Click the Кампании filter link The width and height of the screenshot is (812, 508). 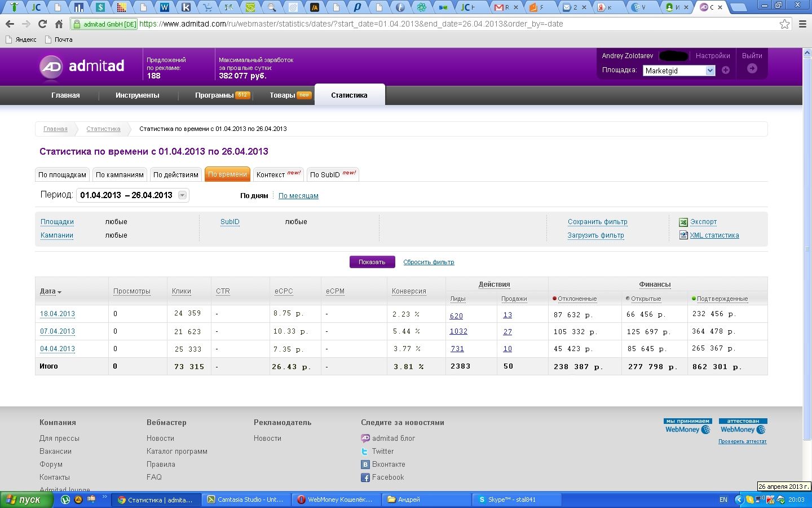pyautogui.click(x=57, y=235)
